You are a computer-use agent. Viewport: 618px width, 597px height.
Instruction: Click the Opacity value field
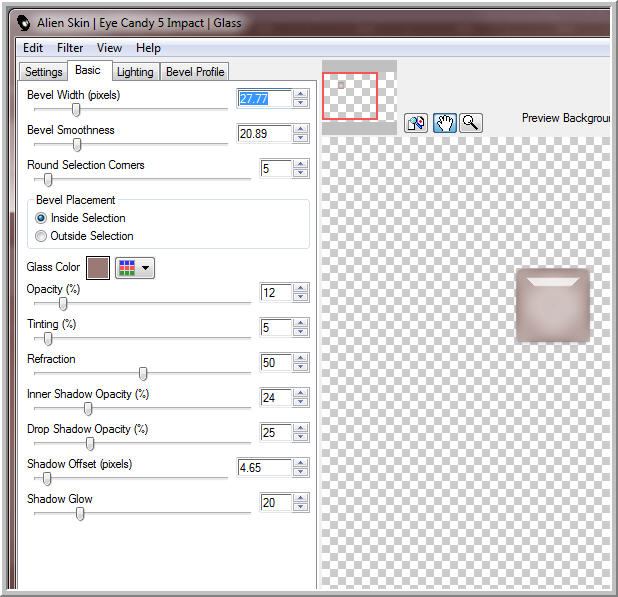point(276,292)
